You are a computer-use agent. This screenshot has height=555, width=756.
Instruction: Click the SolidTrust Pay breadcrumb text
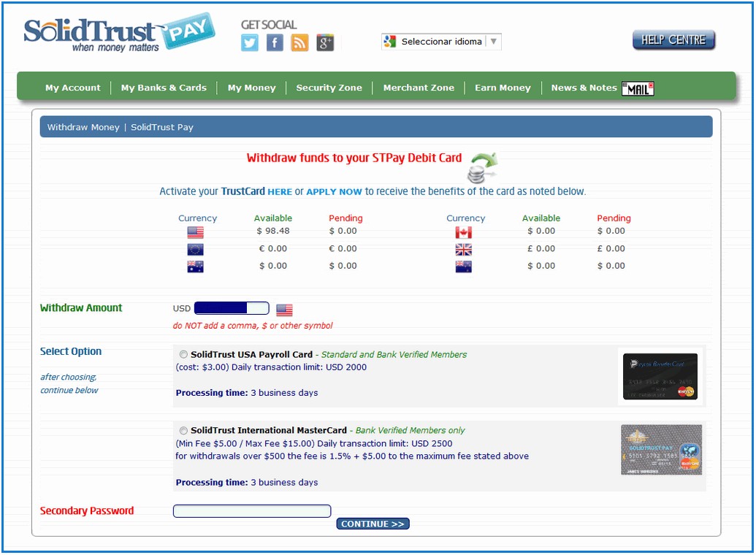click(x=162, y=127)
